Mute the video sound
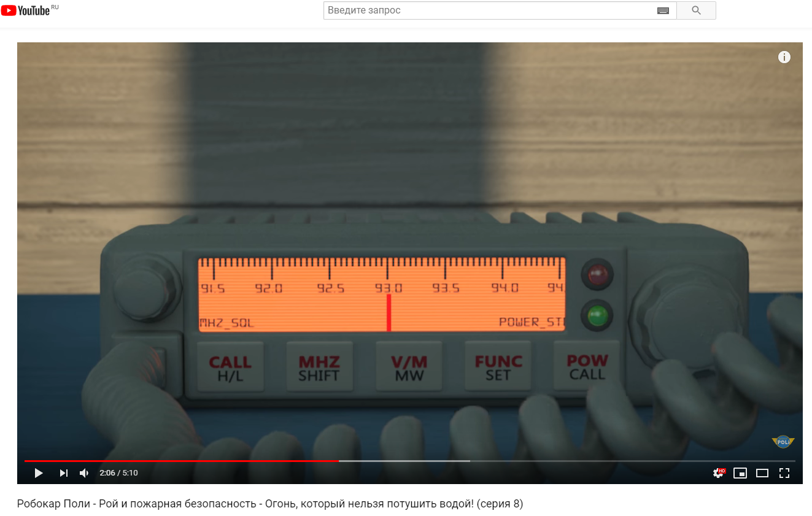Viewport: 812px width, 516px height. 84,473
